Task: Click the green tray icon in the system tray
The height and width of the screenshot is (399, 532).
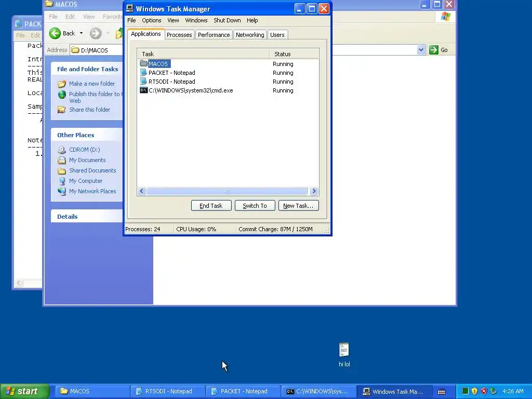Action: click(465, 391)
